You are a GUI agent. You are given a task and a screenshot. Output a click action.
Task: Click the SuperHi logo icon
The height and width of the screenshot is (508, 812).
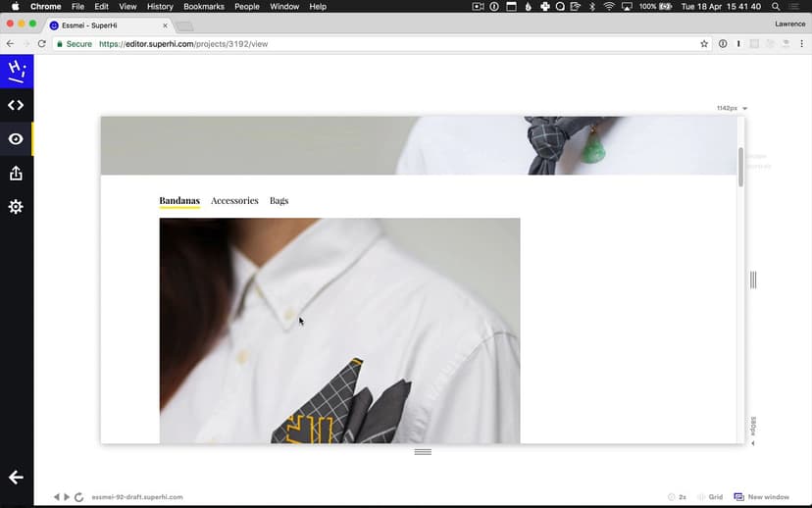tap(16, 71)
